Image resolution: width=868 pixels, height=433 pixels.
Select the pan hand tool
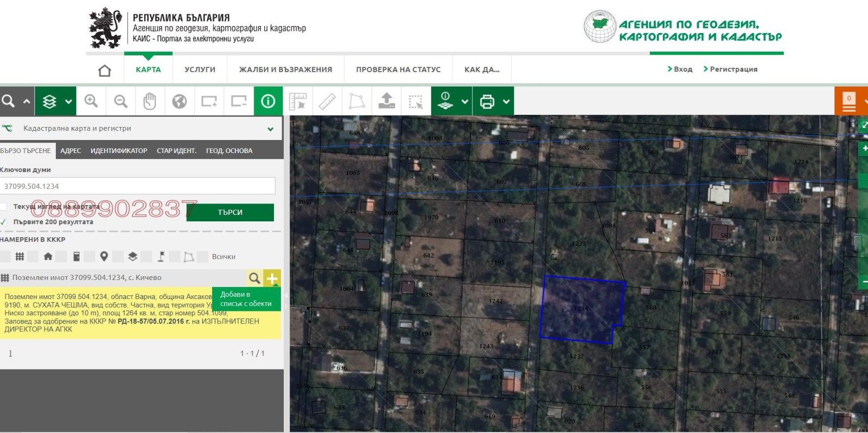coord(150,101)
